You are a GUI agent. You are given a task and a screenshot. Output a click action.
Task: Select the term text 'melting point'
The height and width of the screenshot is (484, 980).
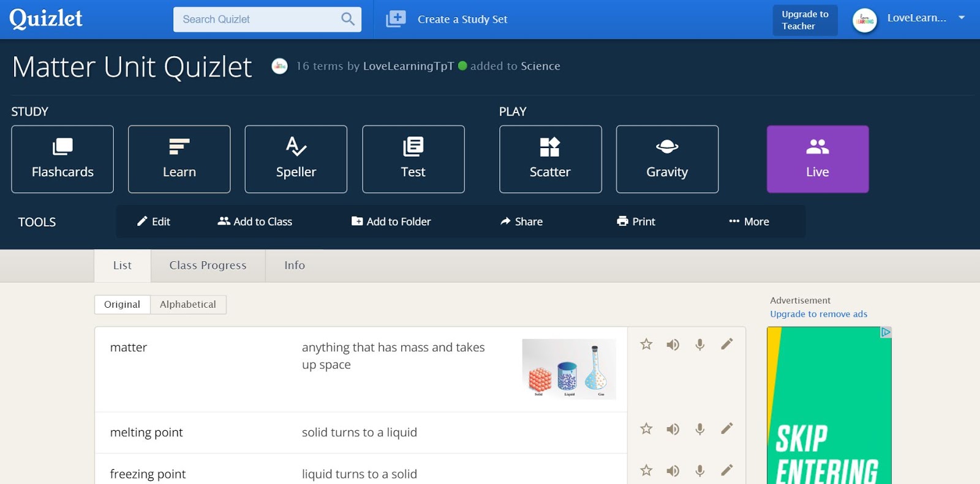tap(146, 433)
